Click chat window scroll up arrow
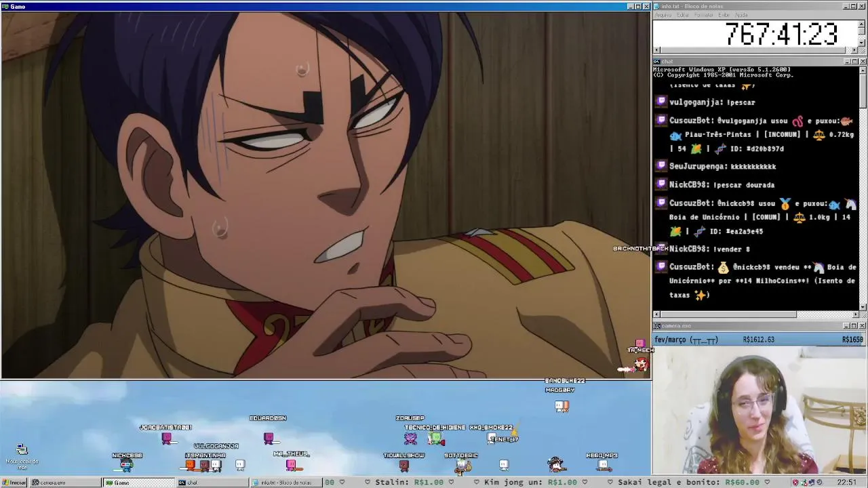This screenshot has width=868, height=488. (x=863, y=70)
